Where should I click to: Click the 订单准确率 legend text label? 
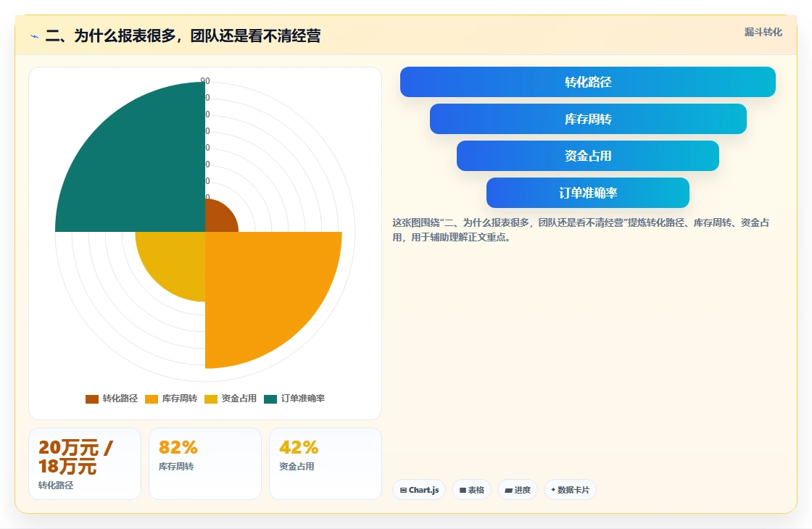[x=303, y=399]
